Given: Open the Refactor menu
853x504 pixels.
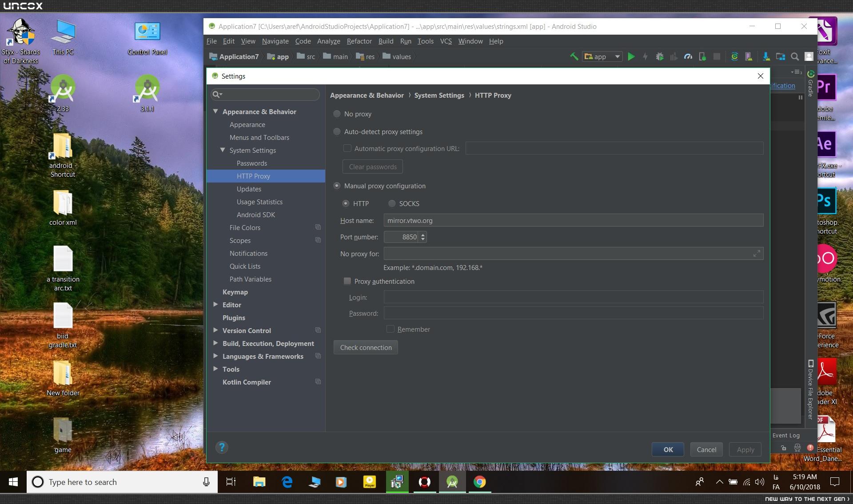Looking at the screenshot, I should point(359,41).
